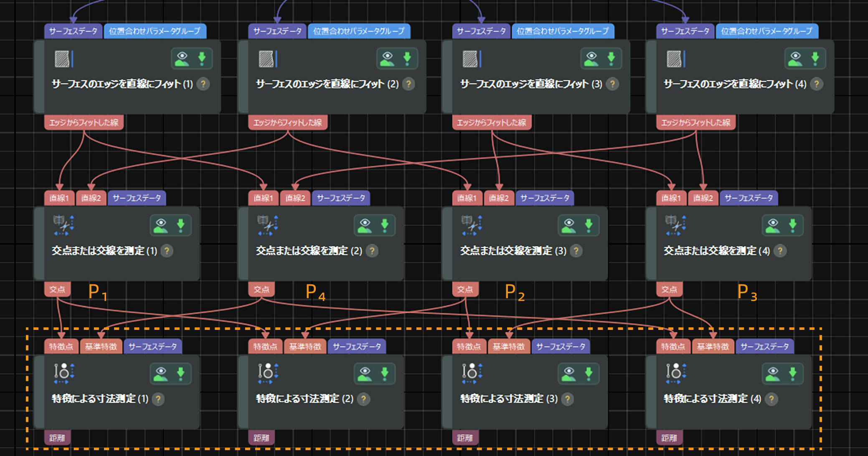The width and height of the screenshot is (868, 456).
Task: Click the intersection measure (2) step icon
Action: click(x=268, y=225)
